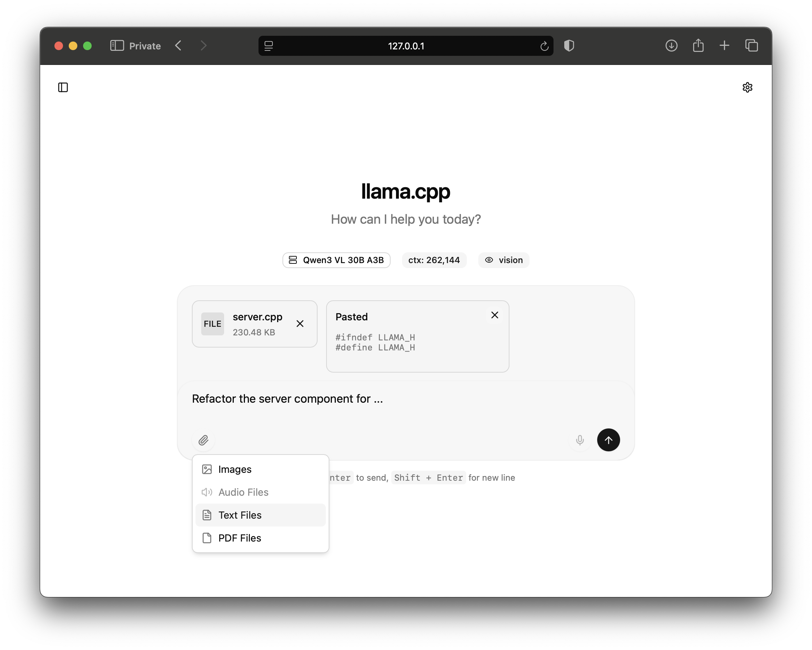Remove the Pasted text attachment

pyautogui.click(x=494, y=315)
